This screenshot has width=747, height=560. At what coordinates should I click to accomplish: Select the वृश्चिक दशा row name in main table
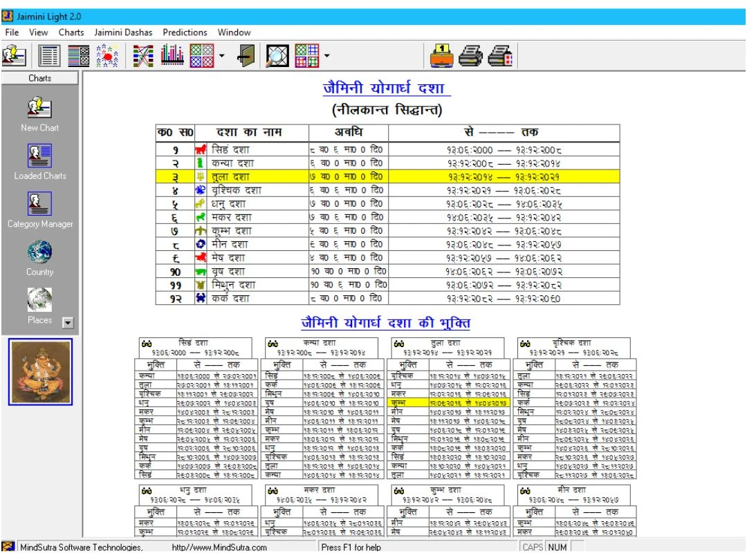click(237, 190)
